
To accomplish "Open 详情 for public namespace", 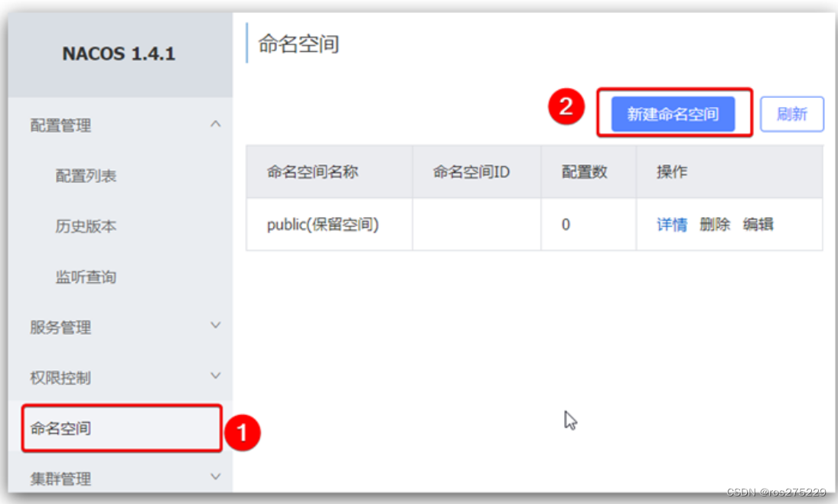I will click(x=672, y=224).
